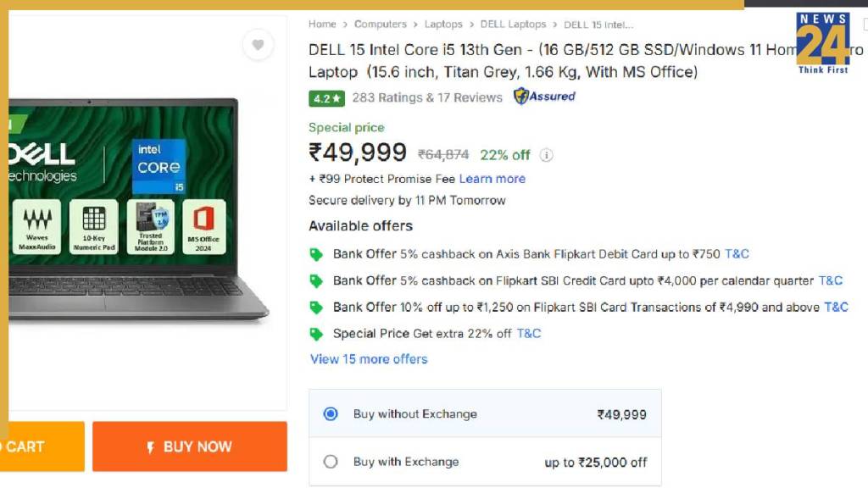
Task: Click the News 24 logo
Action: click(x=822, y=42)
